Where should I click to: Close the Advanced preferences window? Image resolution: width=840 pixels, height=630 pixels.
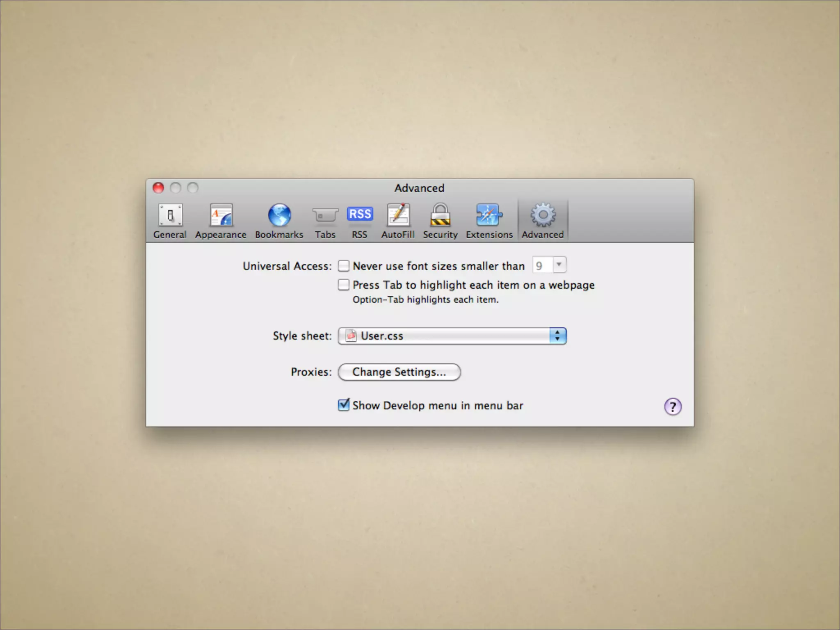tap(158, 188)
